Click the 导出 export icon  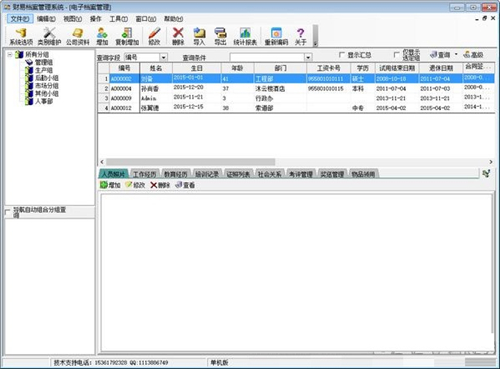coord(220,36)
